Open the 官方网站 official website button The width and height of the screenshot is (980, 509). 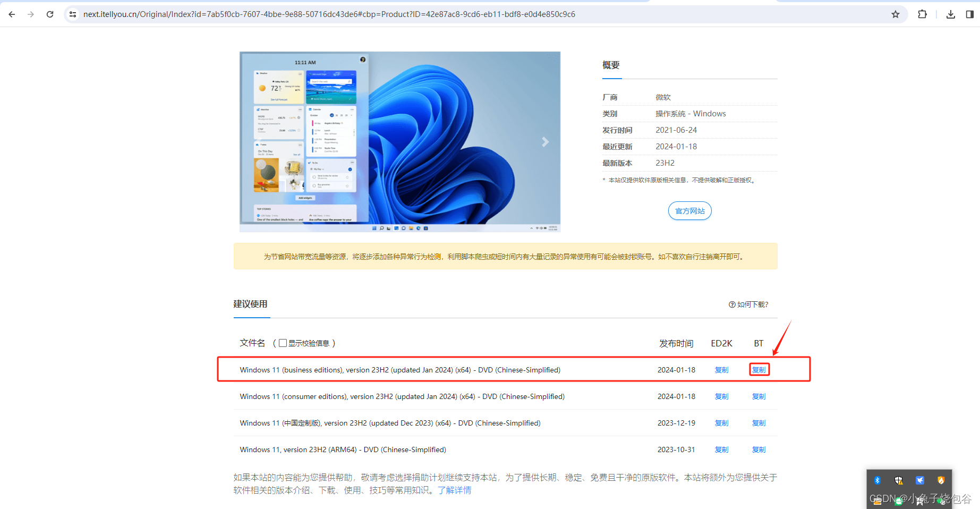[x=689, y=211]
